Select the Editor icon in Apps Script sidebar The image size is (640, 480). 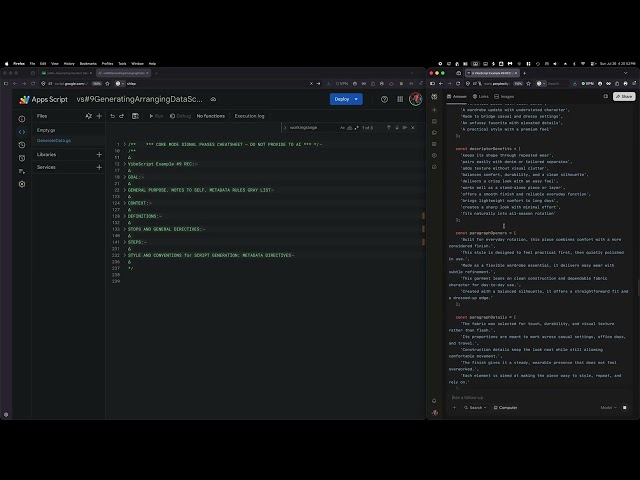pyautogui.click(x=22, y=132)
